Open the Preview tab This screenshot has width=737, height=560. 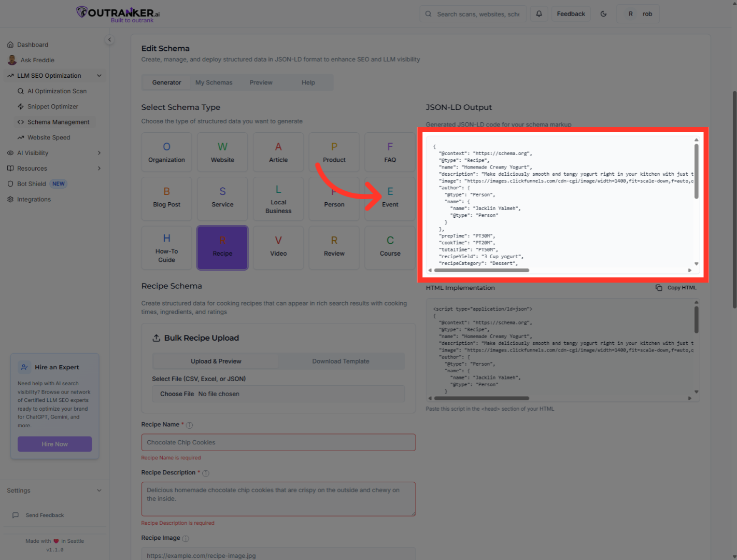pyautogui.click(x=261, y=82)
